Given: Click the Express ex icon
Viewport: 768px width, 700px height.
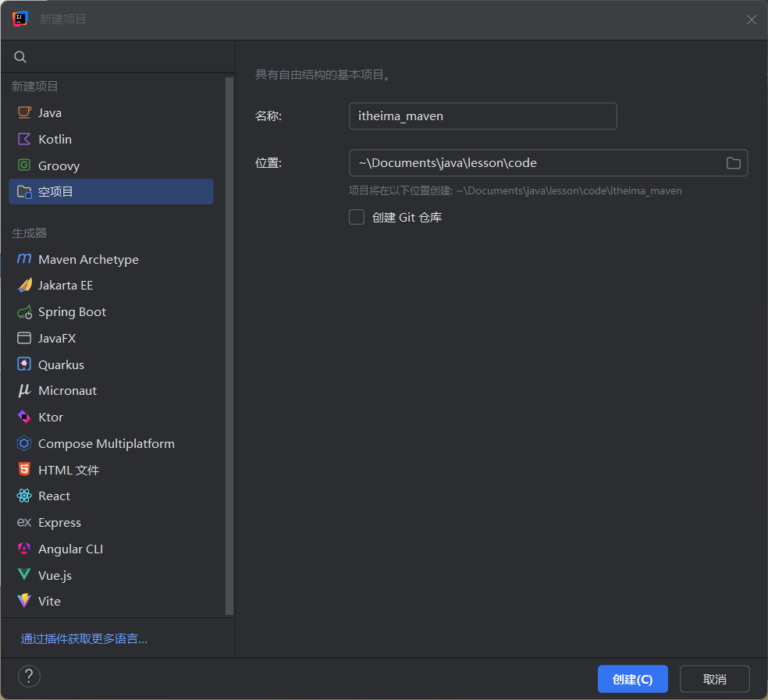Looking at the screenshot, I should pyautogui.click(x=24, y=523).
